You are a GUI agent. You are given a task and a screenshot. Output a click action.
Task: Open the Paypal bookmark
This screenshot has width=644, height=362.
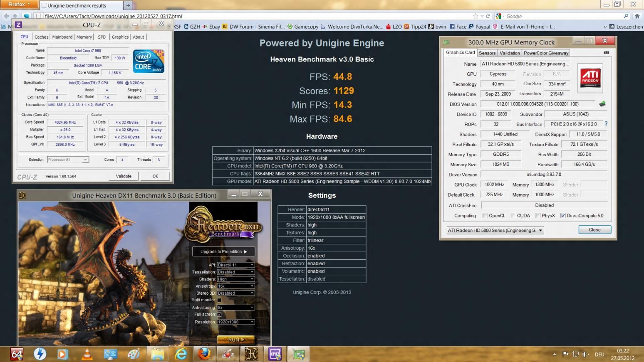[x=479, y=27]
